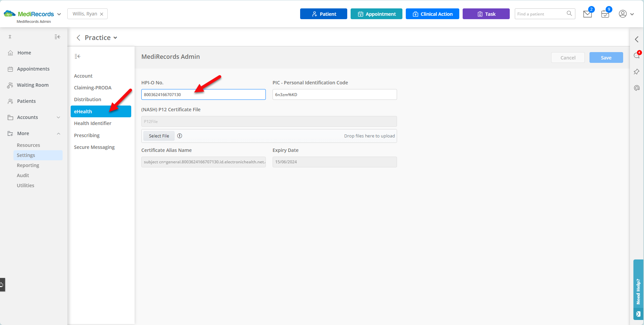Screen dimensions: 644x325
Task: Click the collapse-expand sidebar star icon
Action: coord(10,37)
